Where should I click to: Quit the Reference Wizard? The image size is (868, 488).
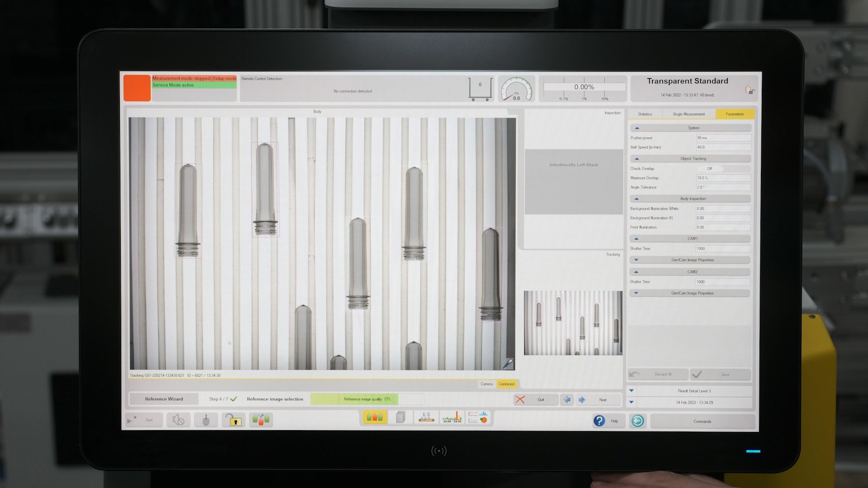click(x=536, y=399)
